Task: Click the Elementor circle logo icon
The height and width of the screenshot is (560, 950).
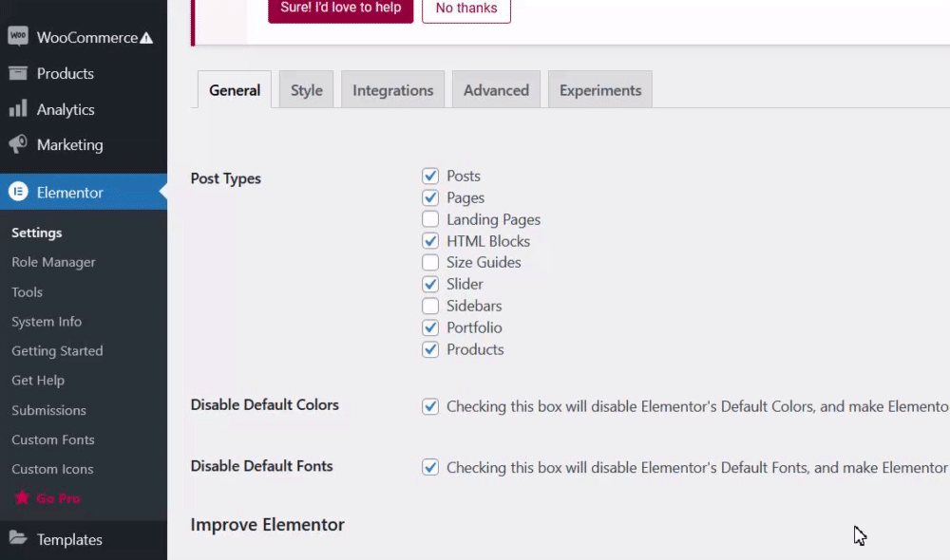Action: [x=18, y=192]
